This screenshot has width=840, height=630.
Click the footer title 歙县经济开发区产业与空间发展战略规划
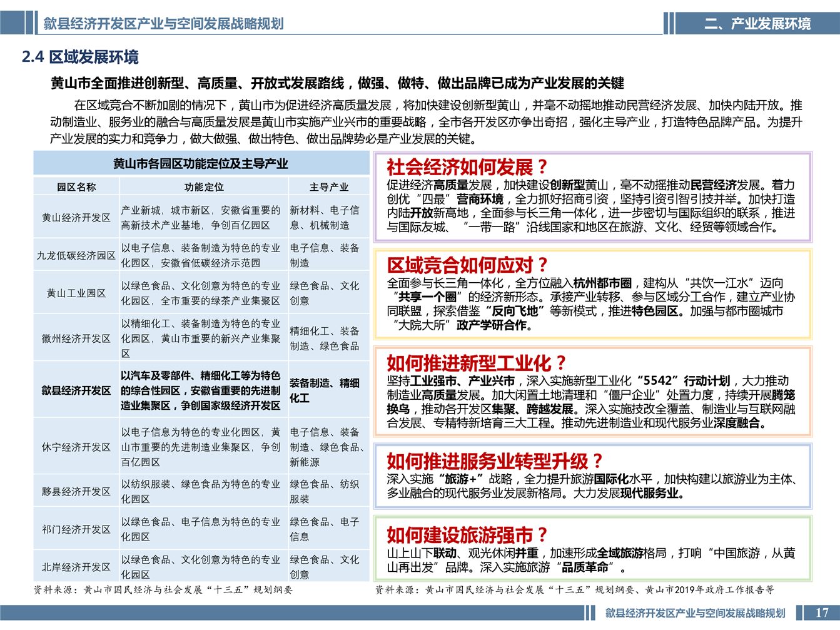pyautogui.click(x=695, y=613)
